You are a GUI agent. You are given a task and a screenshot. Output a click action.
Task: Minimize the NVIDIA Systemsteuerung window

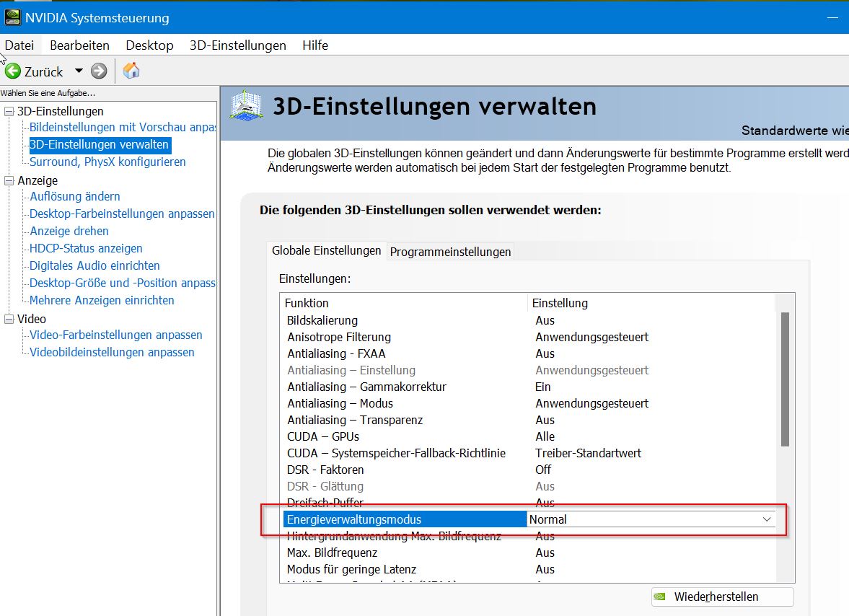click(832, 18)
